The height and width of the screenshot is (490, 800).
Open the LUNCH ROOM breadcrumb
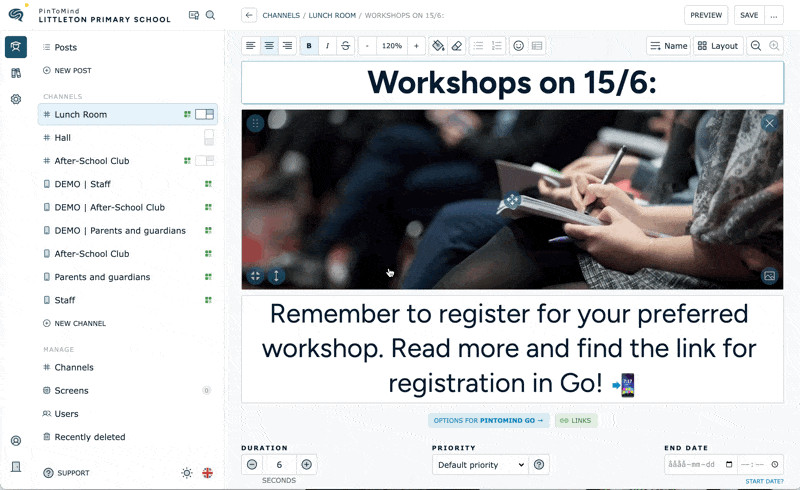(x=332, y=15)
